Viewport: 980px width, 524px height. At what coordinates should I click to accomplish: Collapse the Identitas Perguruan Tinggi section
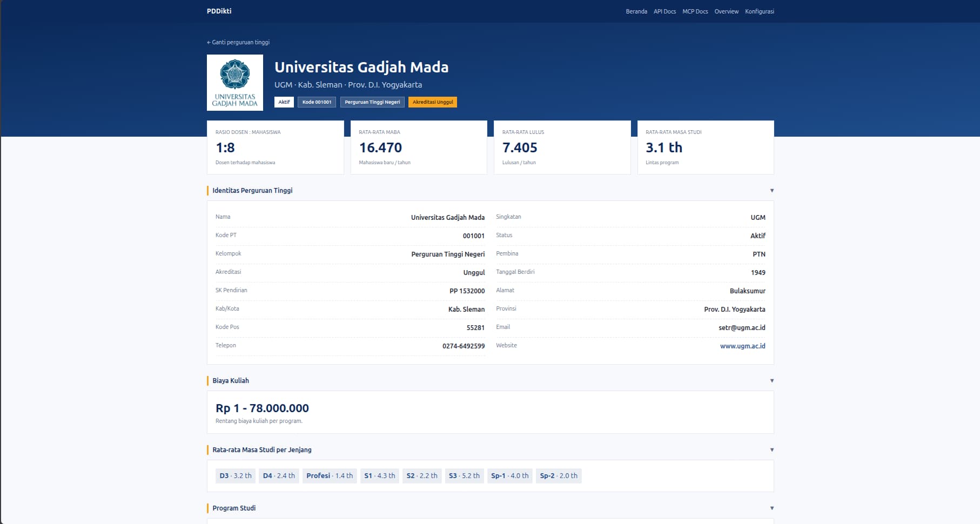click(771, 191)
